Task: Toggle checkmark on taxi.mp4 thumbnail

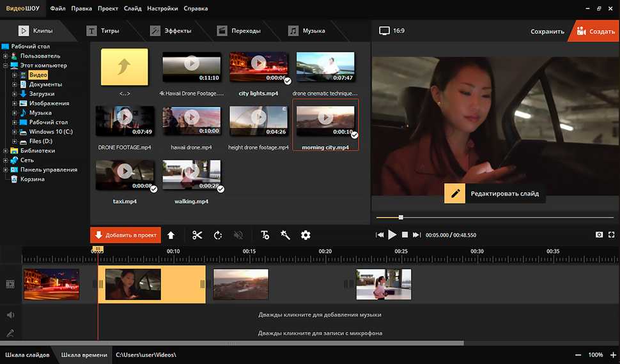Action: [x=153, y=189]
